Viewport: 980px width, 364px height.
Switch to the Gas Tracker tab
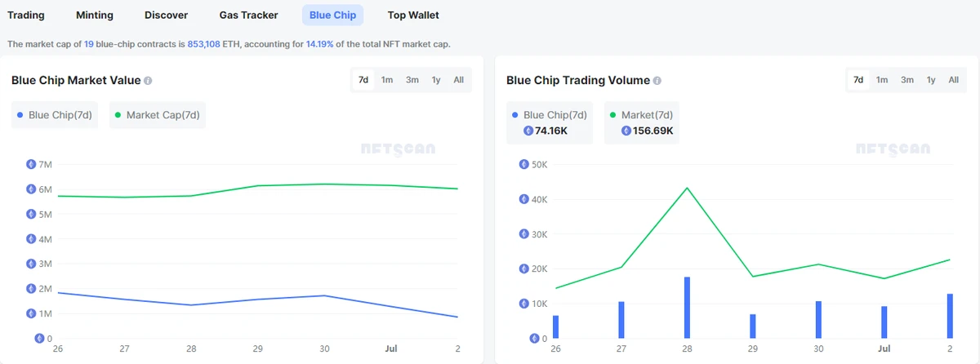pos(248,16)
